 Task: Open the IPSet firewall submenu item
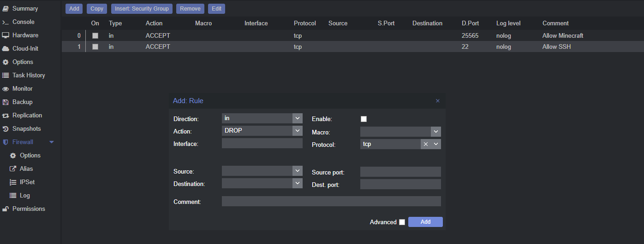click(x=27, y=182)
